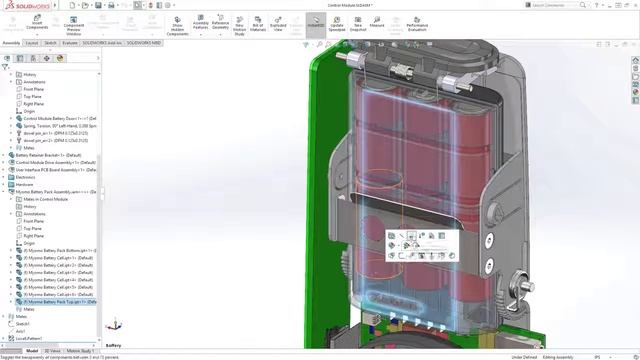Switch to the Assembly ribbon tab

(11, 43)
